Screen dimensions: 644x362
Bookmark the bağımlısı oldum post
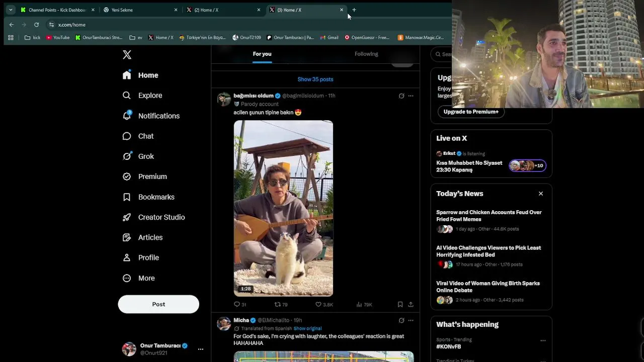(x=400, y=305)
